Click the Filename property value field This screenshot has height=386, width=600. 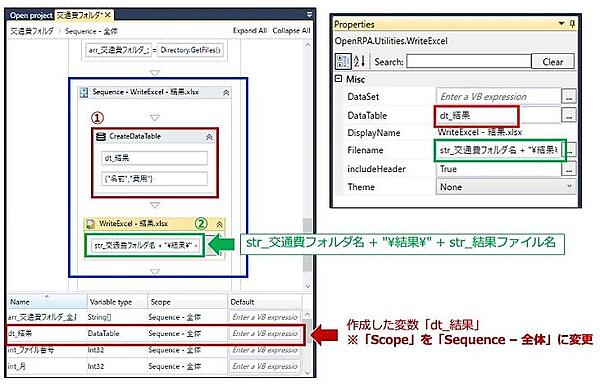point(499,150)
